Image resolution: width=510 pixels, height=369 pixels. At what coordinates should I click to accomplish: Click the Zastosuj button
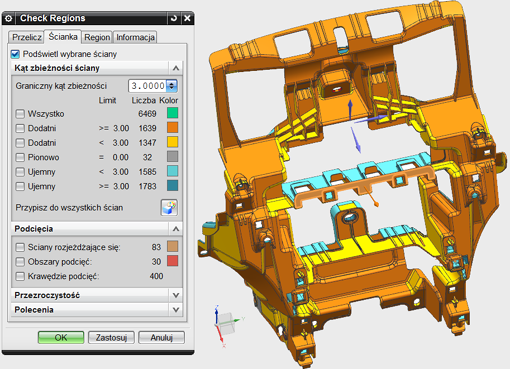[x=111, y=338]
